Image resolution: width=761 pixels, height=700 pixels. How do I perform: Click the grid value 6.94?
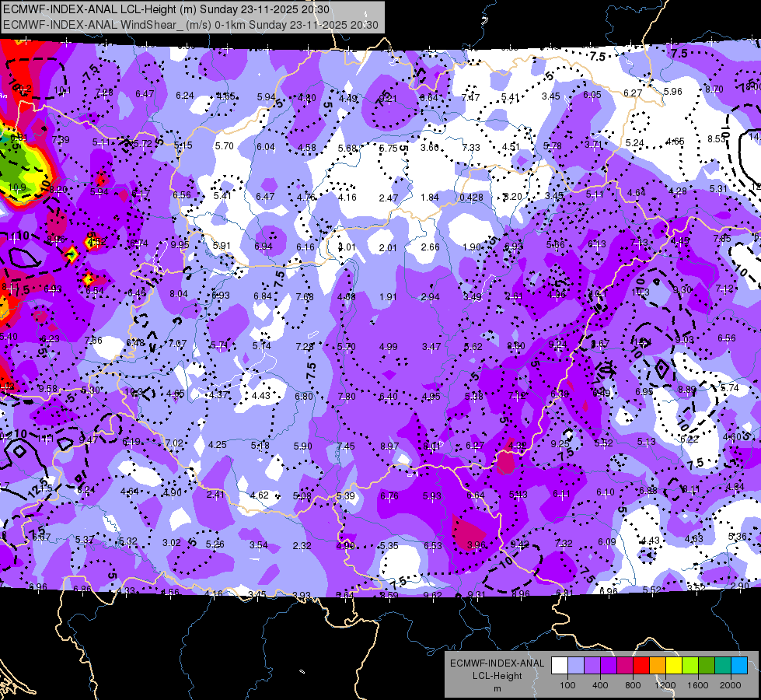pos(264,247)
